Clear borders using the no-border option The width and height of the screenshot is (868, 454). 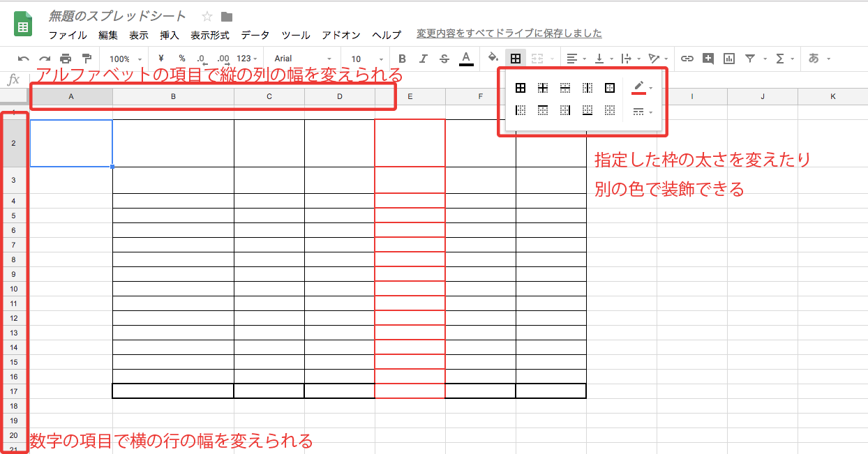coord(610,110)
